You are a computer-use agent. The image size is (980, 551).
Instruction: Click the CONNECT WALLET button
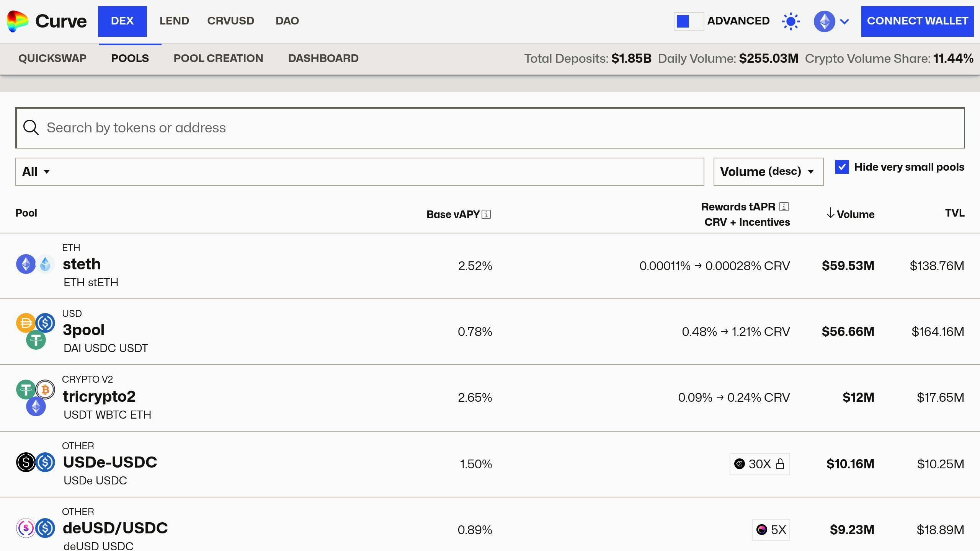point(917,21)
